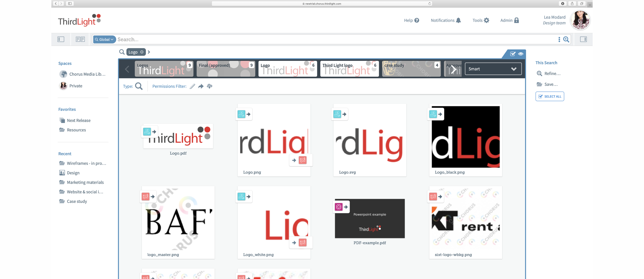Open Chorus Media Library space
Screen dimensions: 644x279
click(82, 74)
